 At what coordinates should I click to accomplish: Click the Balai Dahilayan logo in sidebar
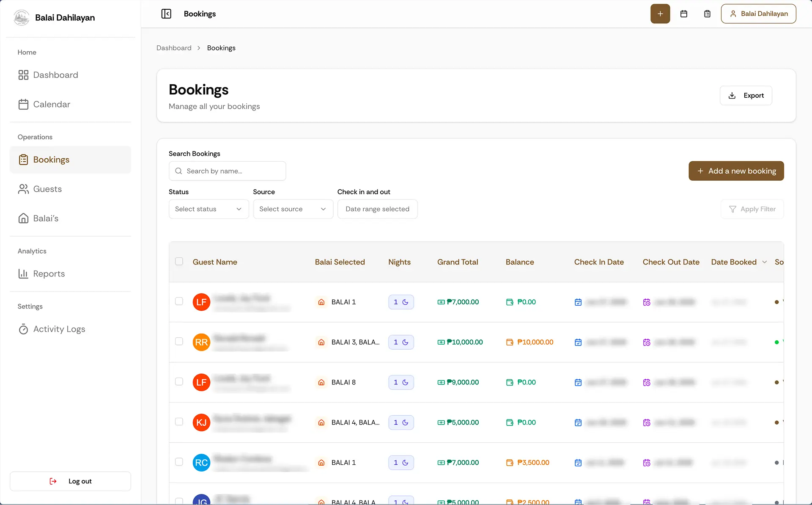22,17
